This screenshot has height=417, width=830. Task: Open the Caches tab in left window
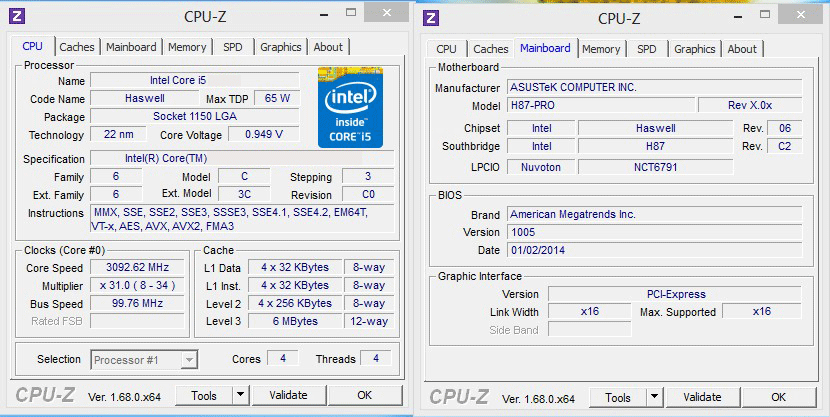pos(77,47)
